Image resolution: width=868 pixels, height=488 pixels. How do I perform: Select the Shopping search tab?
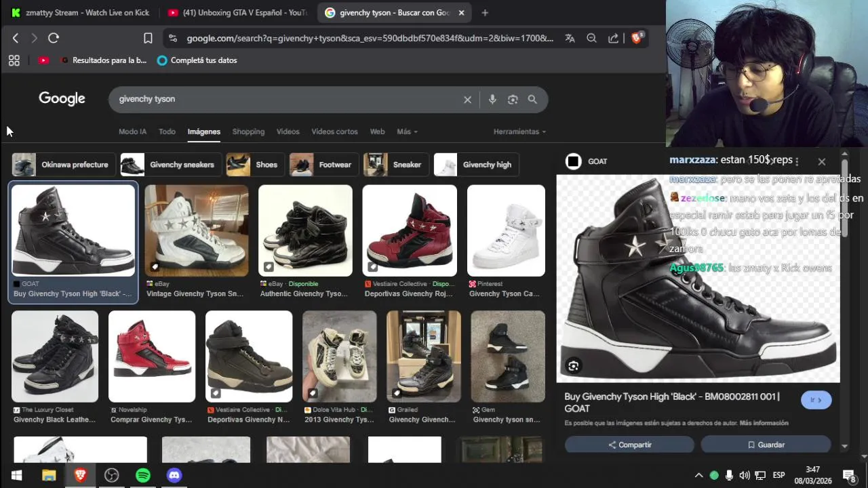[x=248, y=131]
